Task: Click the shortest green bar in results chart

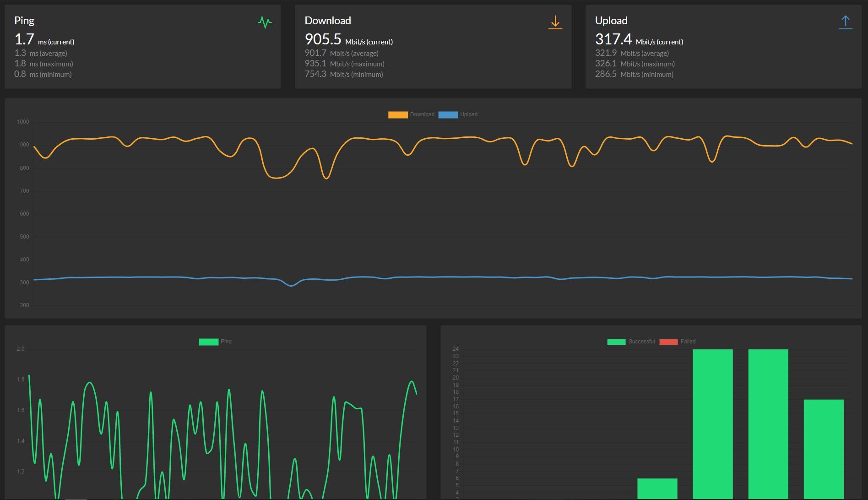Action: tap(657, 489)
